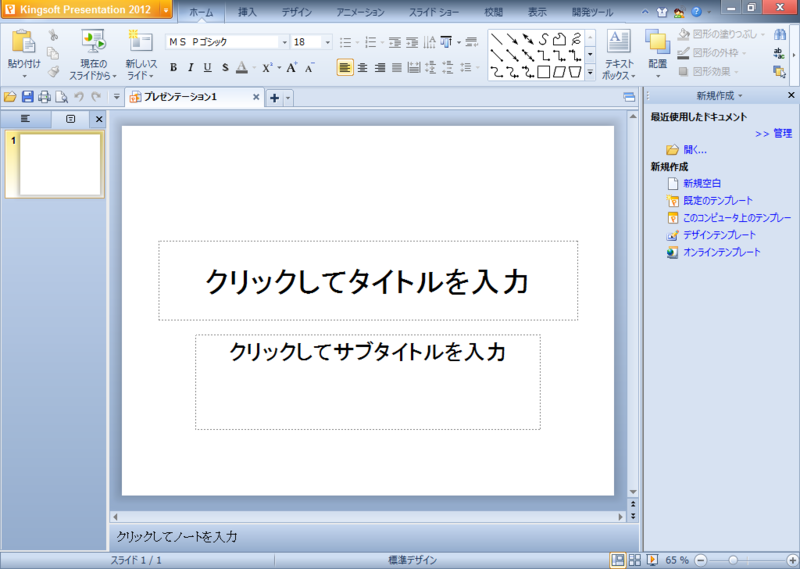
Task: Click the Select objects icon in ribbon
Action: (x=780, y=72)
